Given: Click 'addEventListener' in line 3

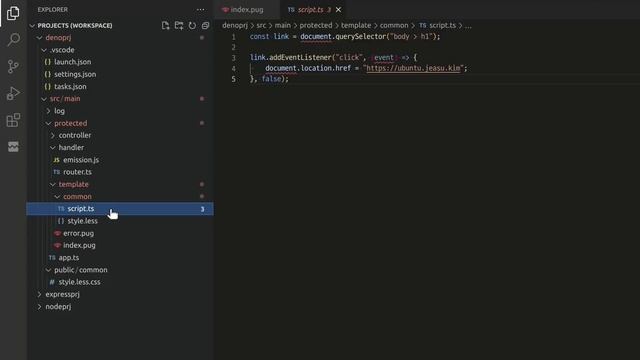Looking at the screenshot, I should (x=301, y=58).
